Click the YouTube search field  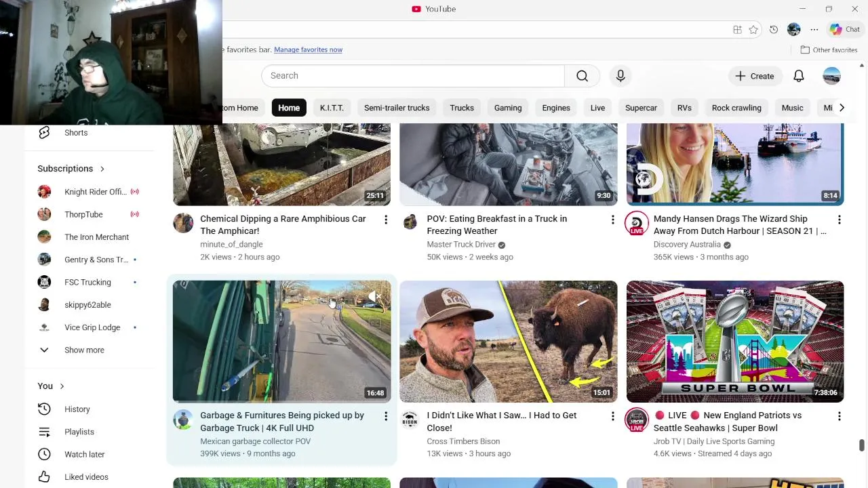[413, 76]
